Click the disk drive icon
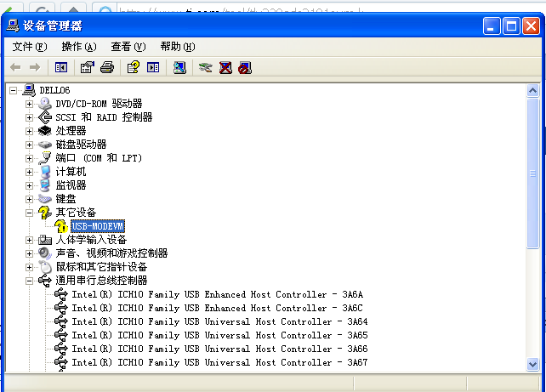Viewport: 546px width, 392px height. [45, 145]
